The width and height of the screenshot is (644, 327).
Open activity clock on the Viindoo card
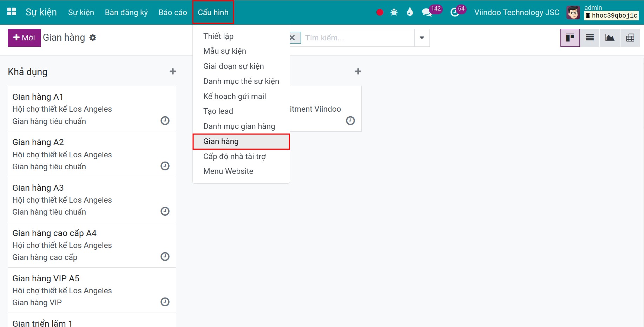point(350,121)
